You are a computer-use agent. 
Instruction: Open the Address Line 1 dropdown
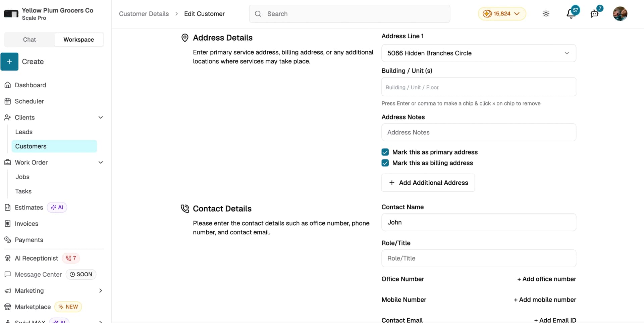(479, 53)
